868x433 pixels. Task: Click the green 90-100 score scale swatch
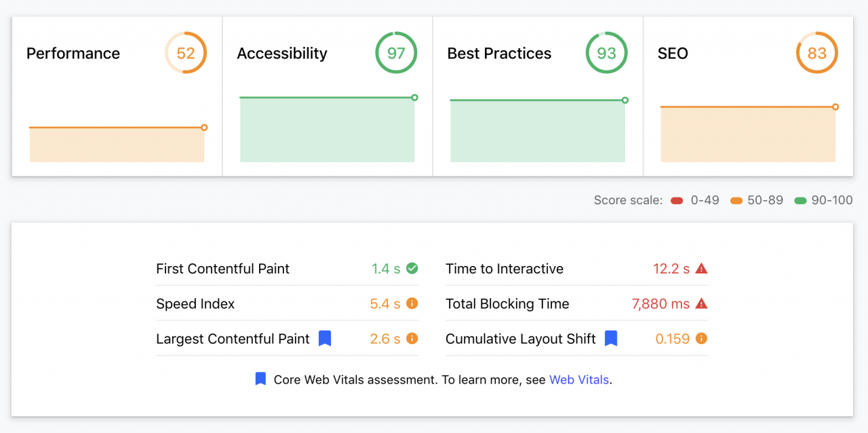click(x=801, y=201)
